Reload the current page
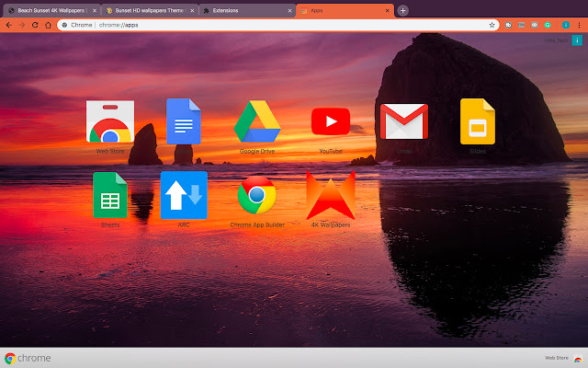Screen dimensions: 588x368 (35, 25)
